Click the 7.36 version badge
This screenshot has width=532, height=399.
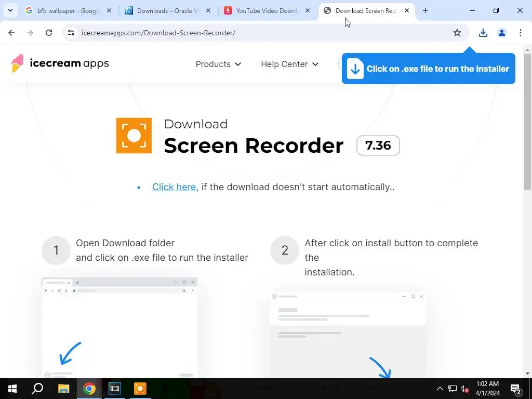pyautogui.click(x=378, y=145)
